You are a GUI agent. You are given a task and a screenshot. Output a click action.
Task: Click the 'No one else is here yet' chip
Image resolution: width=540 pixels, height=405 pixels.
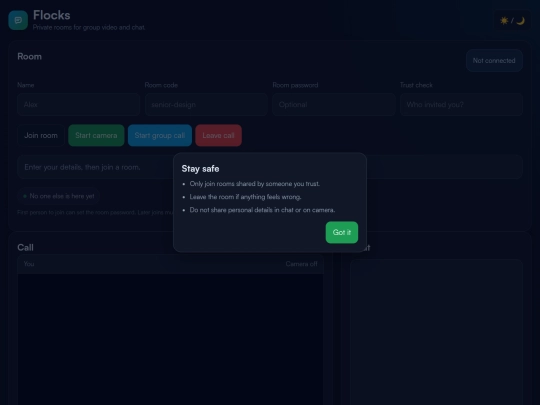(59, 196)
